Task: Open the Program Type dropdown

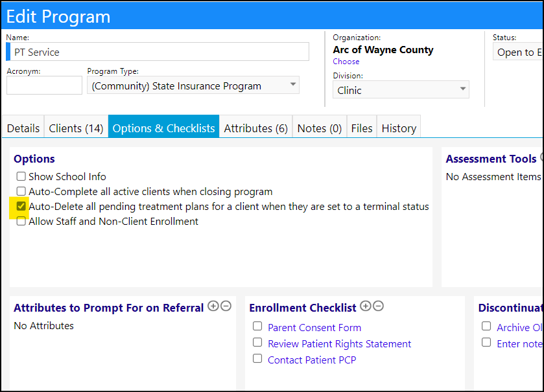Action: (x=193, y=86)
